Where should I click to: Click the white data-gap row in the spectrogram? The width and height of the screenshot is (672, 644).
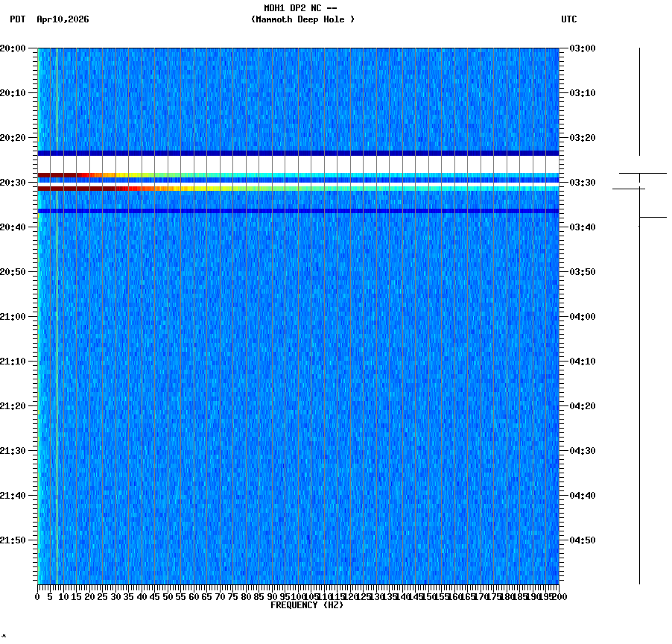(298, 162)
